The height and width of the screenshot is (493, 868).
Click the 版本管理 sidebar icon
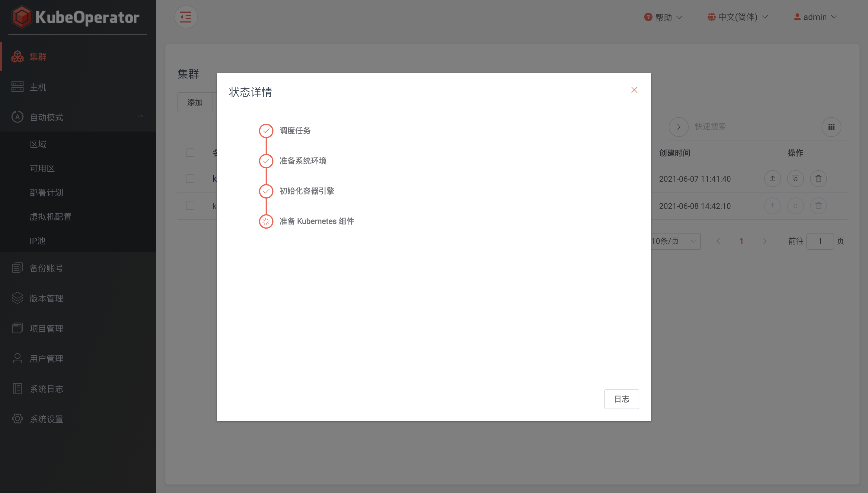tap(17, 298)
